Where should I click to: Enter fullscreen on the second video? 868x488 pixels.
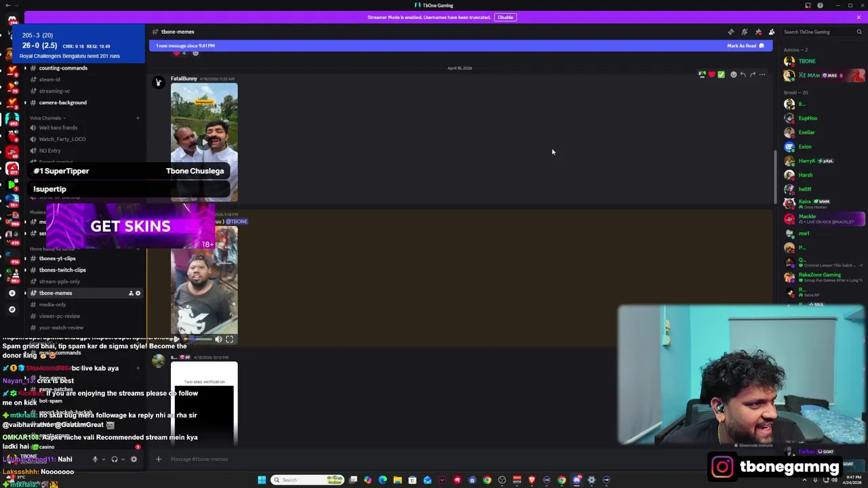[229, 340]
